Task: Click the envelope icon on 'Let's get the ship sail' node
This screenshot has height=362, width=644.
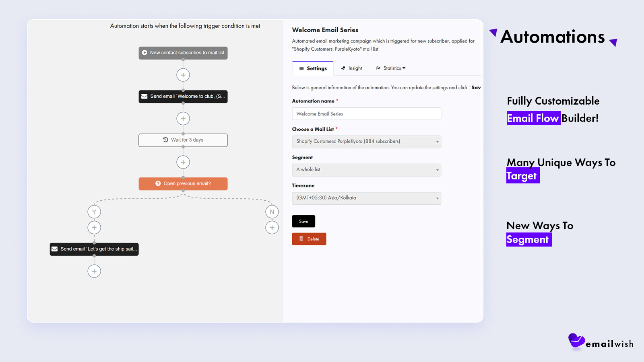Action: coord(55,249)
